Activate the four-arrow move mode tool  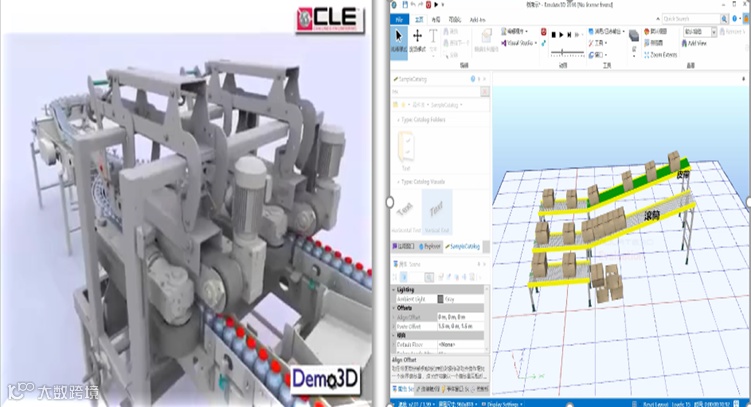point(417,41)
